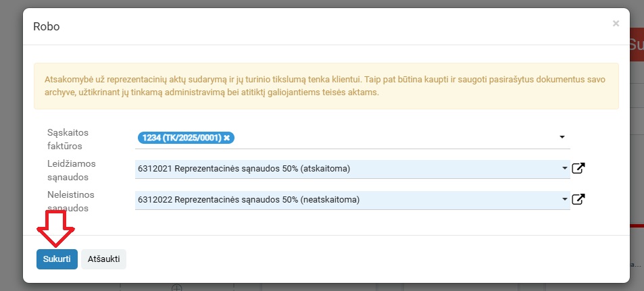644x291 pixels.
Task: Open the external link icon beside Neleistinos sąnaudos
Action: (578, 199)
